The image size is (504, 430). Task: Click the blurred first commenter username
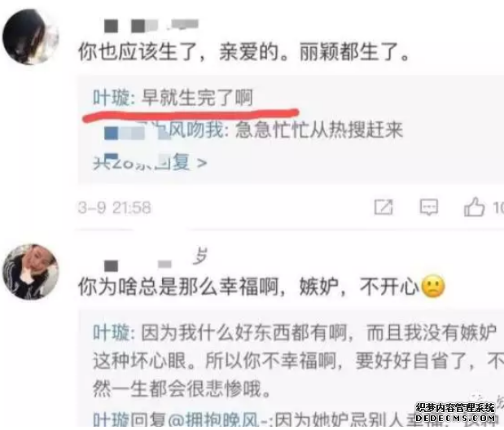point(151,25)
